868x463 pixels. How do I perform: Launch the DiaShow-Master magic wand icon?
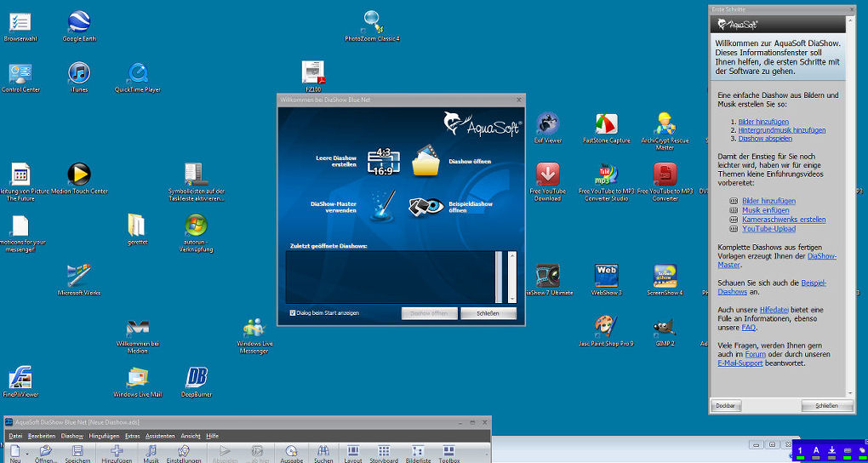click(383, 205)
